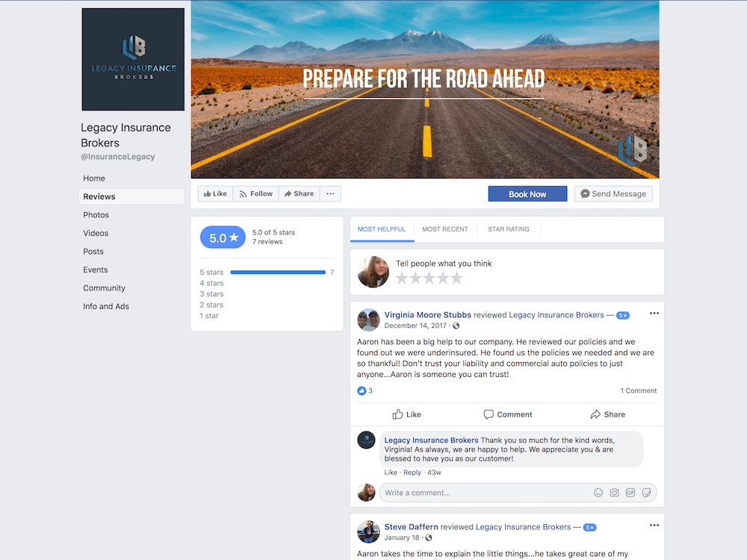
Task: Like the Legacy Insurance Brokers page
Action: pos(215,194)
